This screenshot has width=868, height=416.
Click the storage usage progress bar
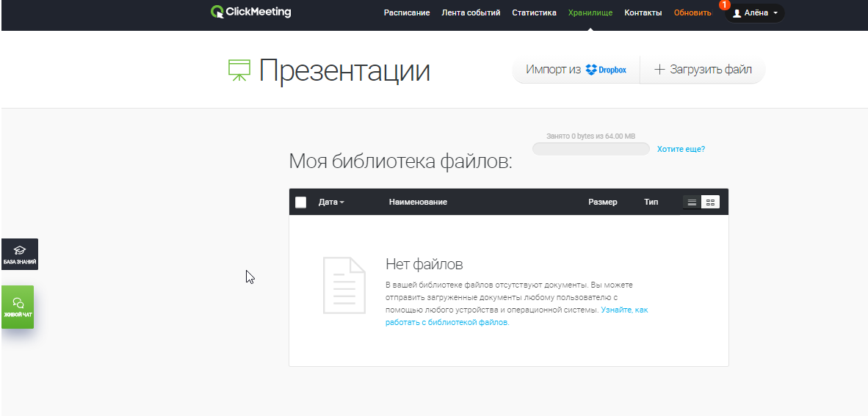pyautogui.click(x=590, y=149)
